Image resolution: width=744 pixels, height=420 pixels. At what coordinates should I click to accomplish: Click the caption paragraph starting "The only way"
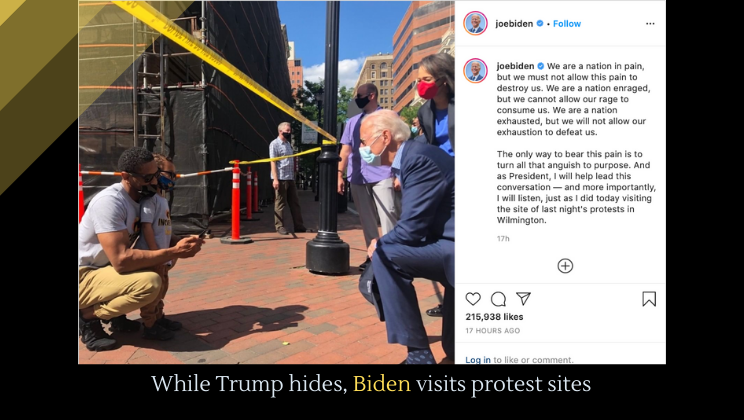[x=576, y=187]
